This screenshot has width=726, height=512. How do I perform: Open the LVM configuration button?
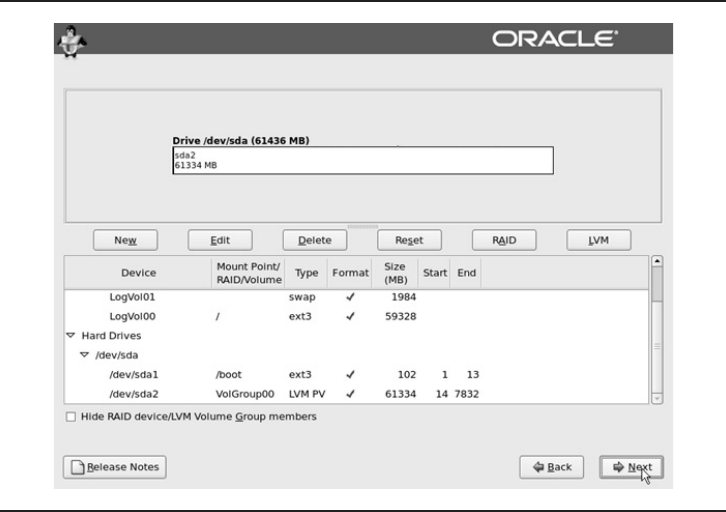[x=599, y=240]
